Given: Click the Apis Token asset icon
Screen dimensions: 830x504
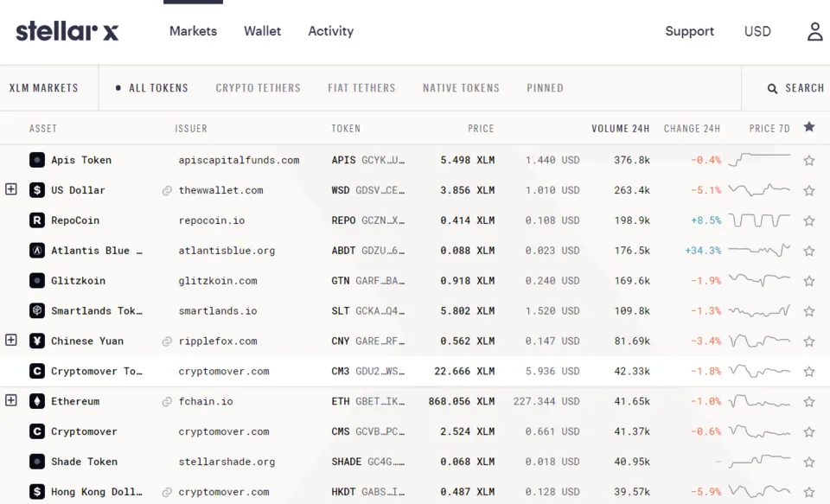Looking at the screenshot, I should (x=36, y=160).
